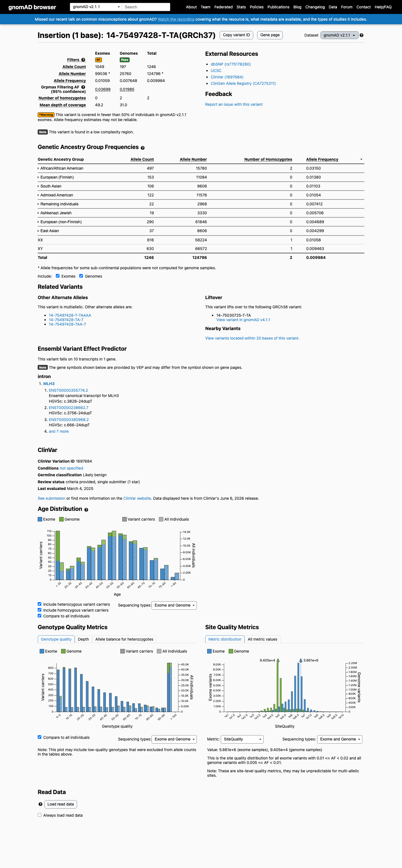Viewport: 402px width, 868px height.
Task: Open transcript ENST00000355774.2 link
Action: point(68,391)
